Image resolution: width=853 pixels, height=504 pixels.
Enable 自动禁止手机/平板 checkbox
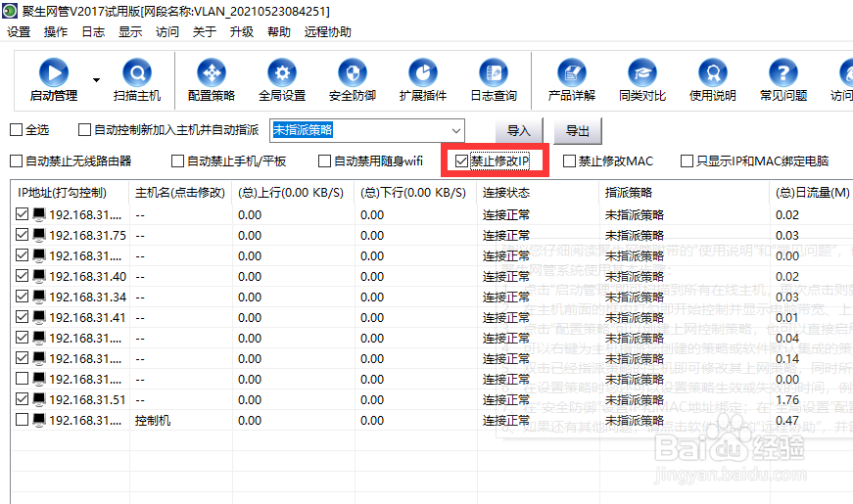(177, 160)
